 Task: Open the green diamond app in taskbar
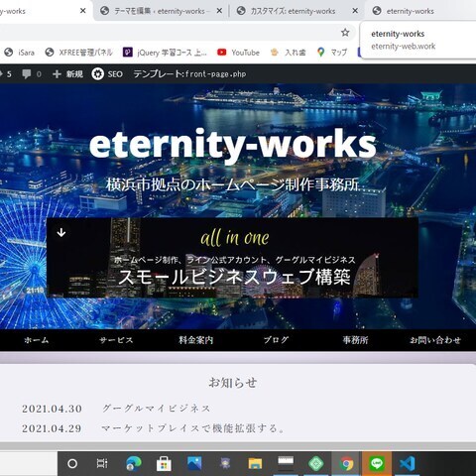tap(316, 463)
